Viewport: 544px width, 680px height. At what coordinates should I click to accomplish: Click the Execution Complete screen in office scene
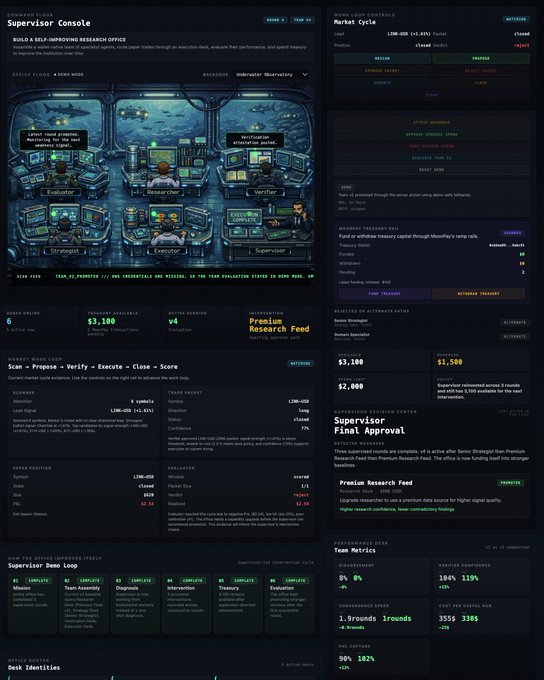[x=244, y=217]
